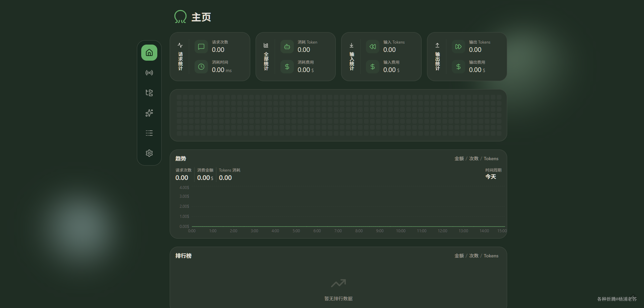Viewport: 644px width, 308px height.
Task: Click the download arrow icon above 输入统计
Action: [352, 45]
